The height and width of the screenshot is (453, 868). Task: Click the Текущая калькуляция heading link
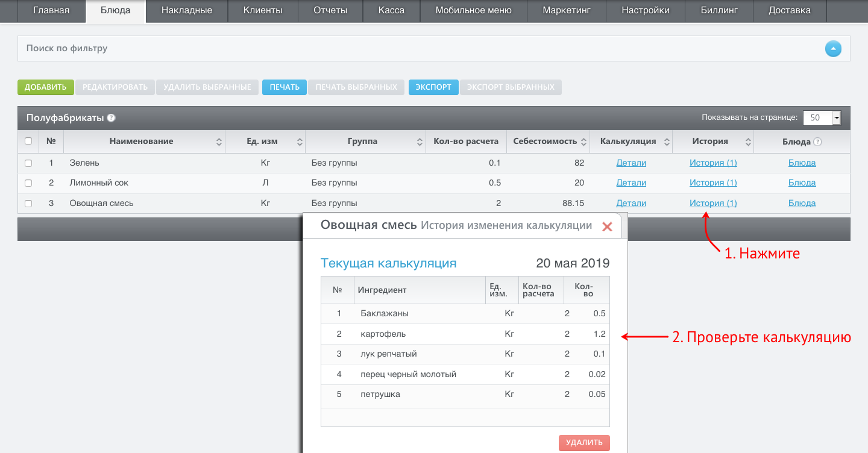point(388,263)
